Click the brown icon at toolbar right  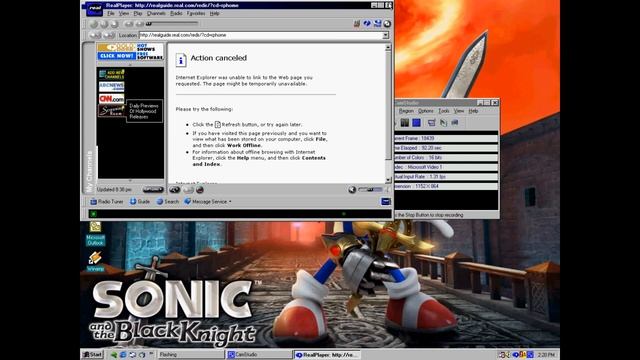[x=357, y=24]
